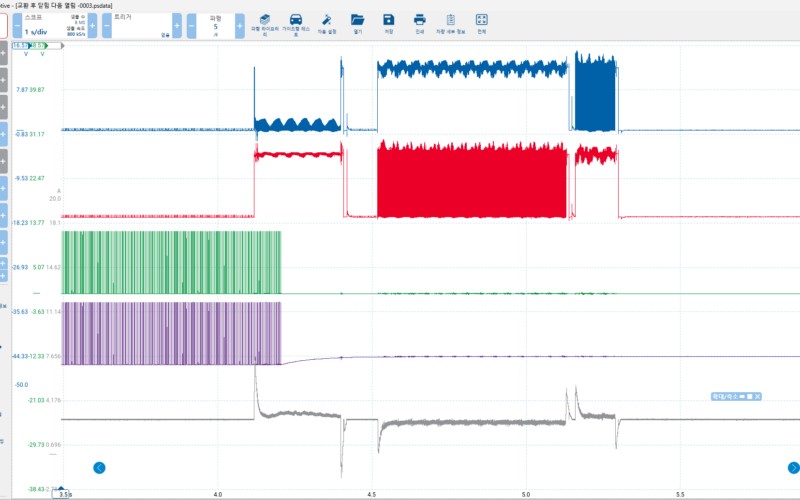Click the fullscreen (전체) icon
This screenshot has height=500, width=800.
coord(481,23)
